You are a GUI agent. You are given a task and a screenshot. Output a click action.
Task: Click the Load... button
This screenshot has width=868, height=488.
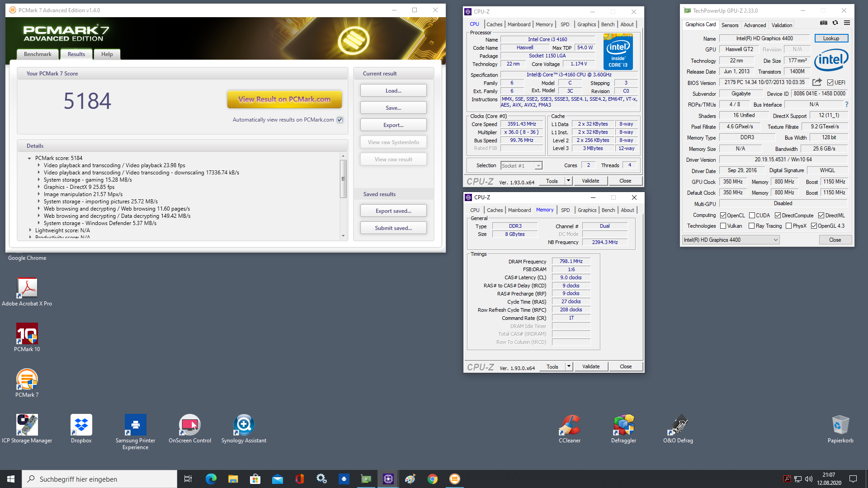point(393,91)
